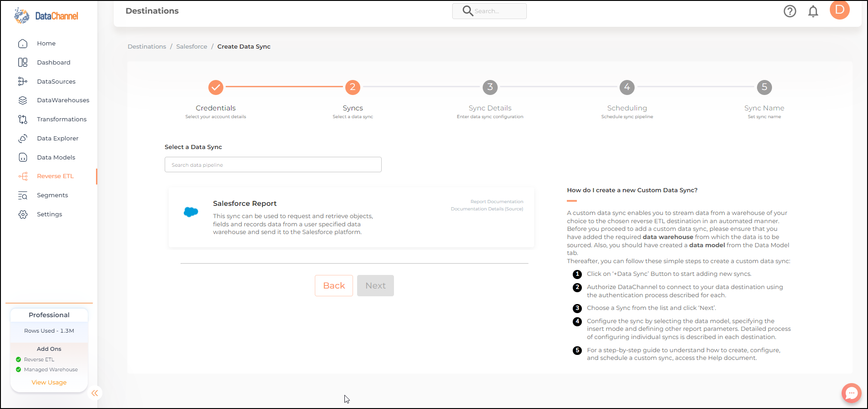This screenshot has width=868, height=409.
Task: Click the Reverse ETL add-on entry
Action: [35, 359]
